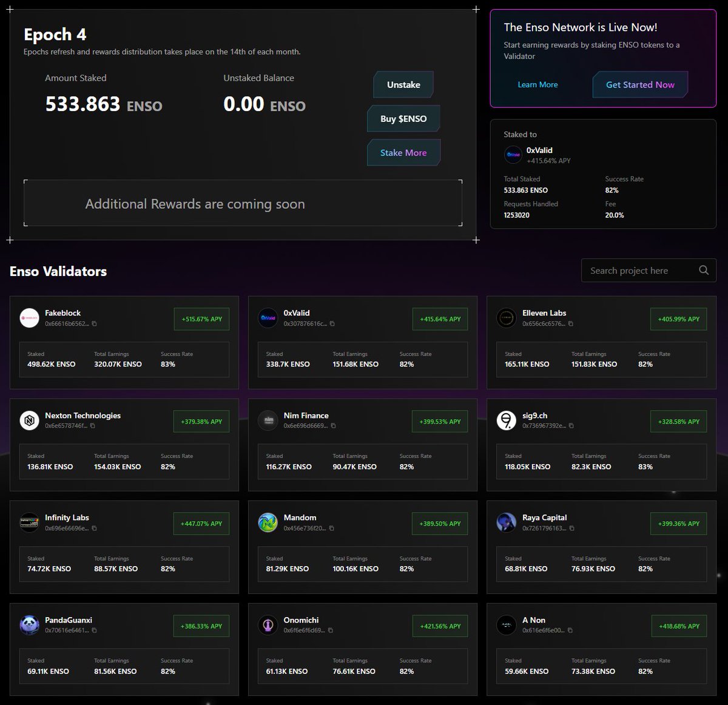This screenshot has height=705, width=728.
Task: Click the Nexton Technologies logo
Action: (x=29, y=420)
